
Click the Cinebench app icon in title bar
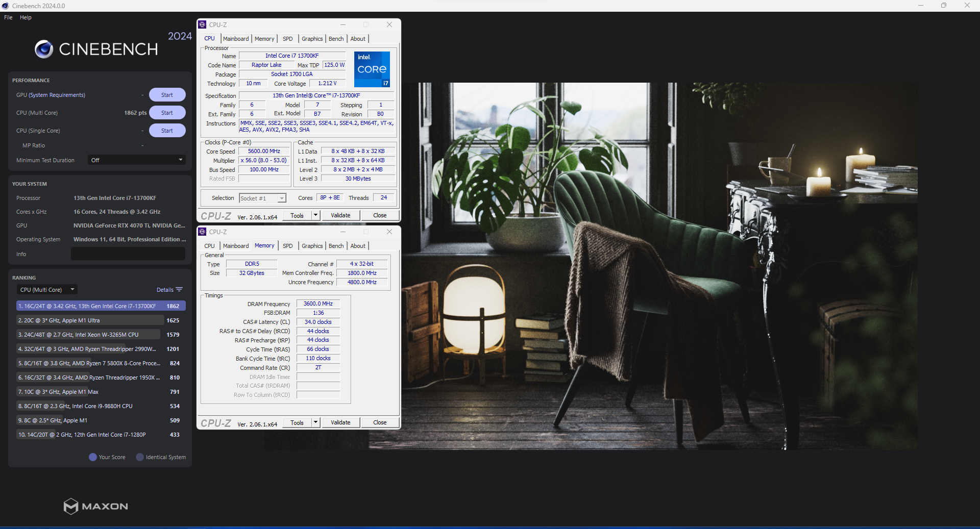pyautogui.click(x=6, y=6)
